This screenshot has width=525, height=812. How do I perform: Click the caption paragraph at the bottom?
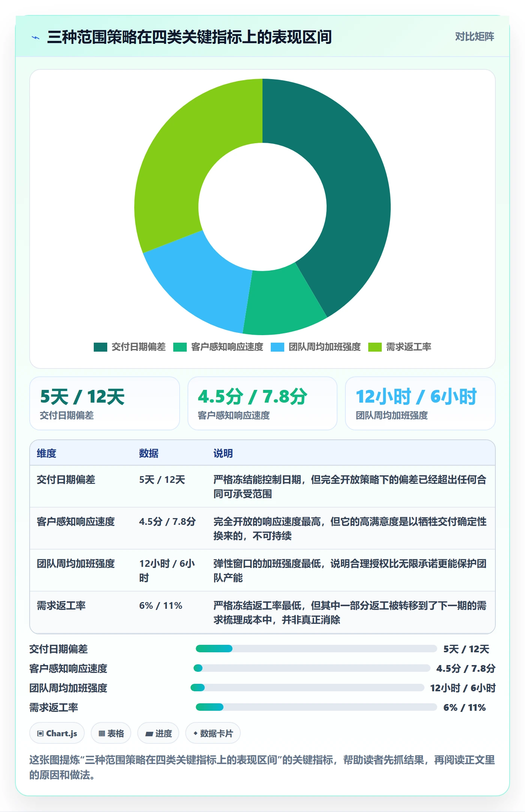click(262, 767)
